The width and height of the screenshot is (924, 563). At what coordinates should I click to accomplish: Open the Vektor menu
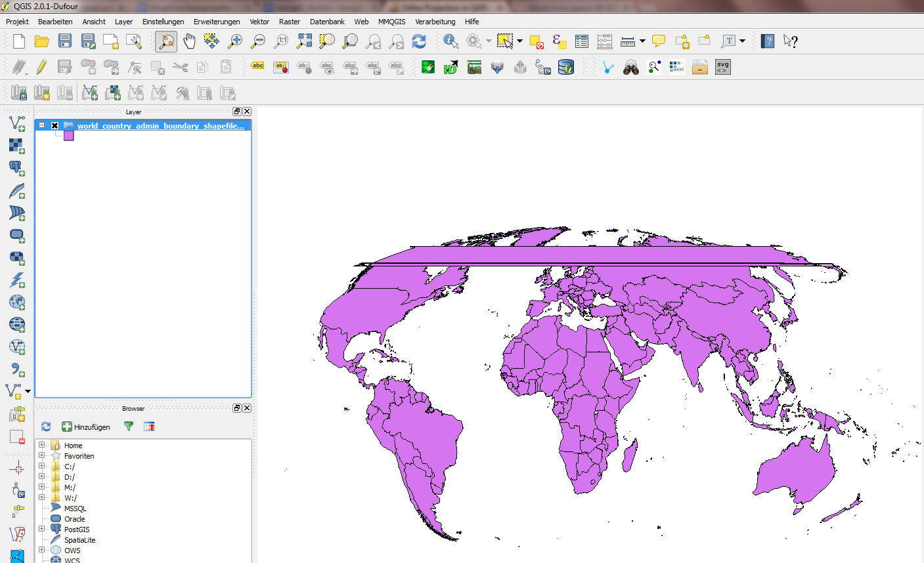[259, 22]
